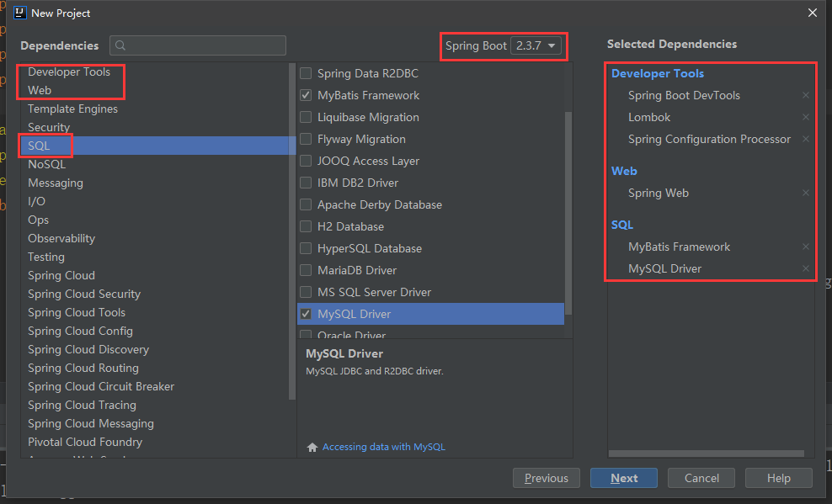Enable Apache Derby Database checkbox
832x504 pixels.
click(306, 204)
